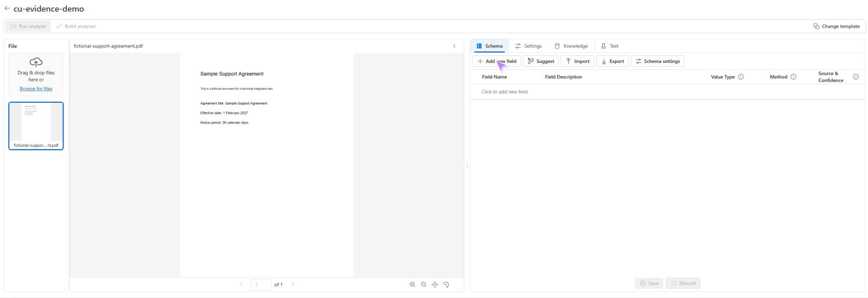Switch to the Test tab
The width and height of the screenshot is (868, 298).
610,46
